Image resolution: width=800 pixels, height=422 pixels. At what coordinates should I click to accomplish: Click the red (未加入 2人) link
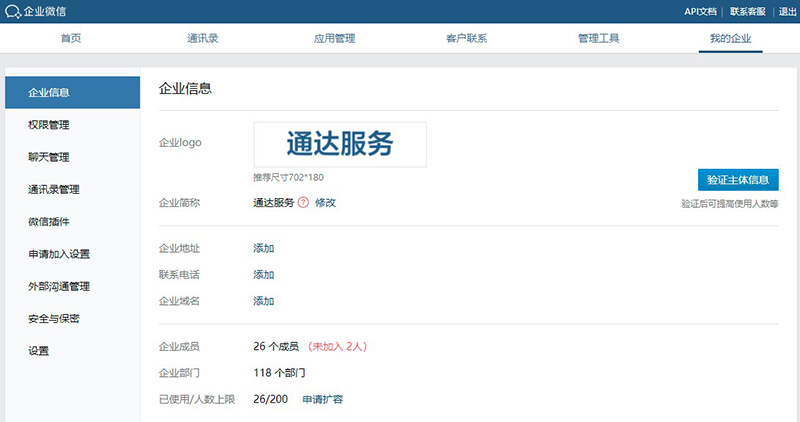point(337,346)
